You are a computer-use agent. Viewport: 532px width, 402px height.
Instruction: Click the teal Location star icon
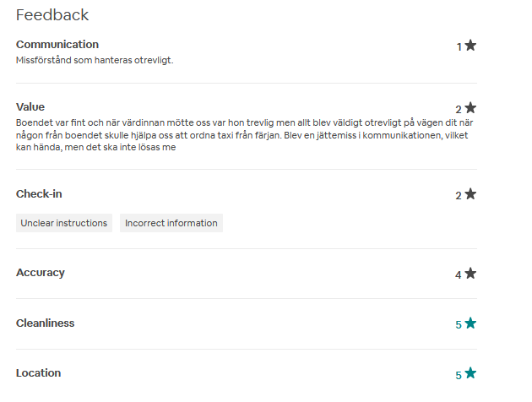pyautogui.click(x=470, y=372)
